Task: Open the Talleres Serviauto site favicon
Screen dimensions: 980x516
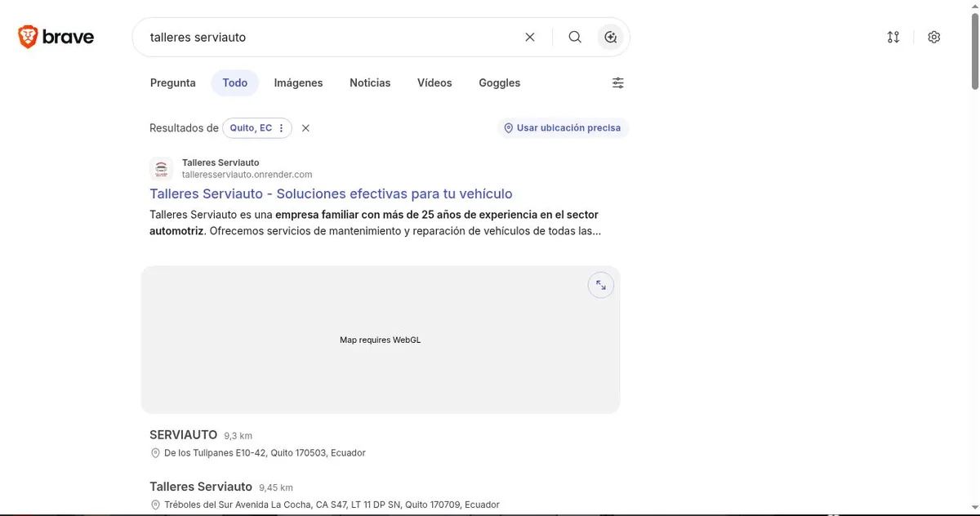Action: [162, 169]
